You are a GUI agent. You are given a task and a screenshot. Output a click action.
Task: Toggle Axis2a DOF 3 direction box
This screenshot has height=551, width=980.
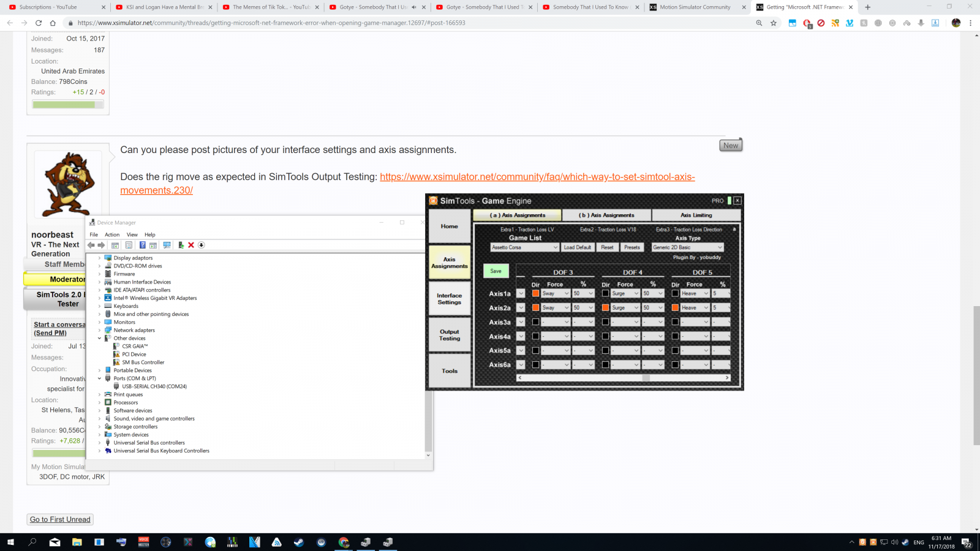click(535, 307)
